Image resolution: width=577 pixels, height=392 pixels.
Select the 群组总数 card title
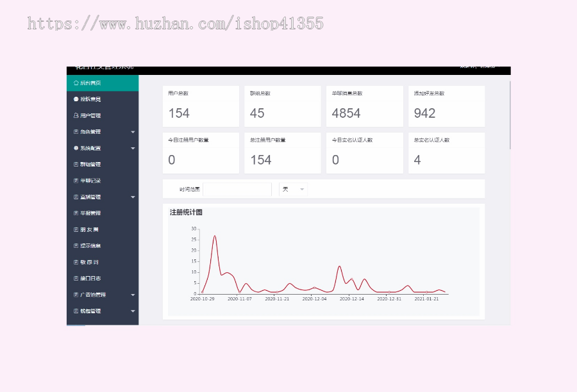click(x=260, y=94)
